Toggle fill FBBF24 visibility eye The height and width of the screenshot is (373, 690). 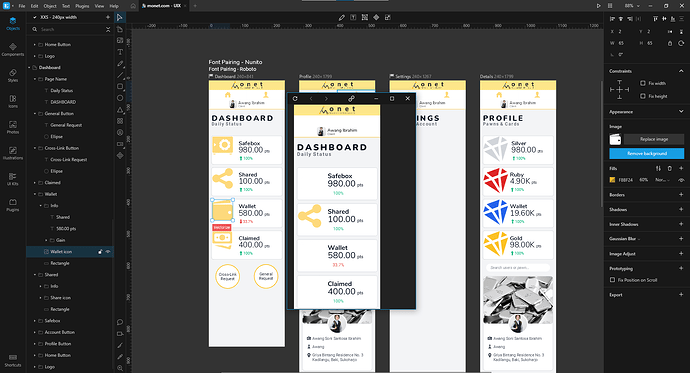[681, 180]
